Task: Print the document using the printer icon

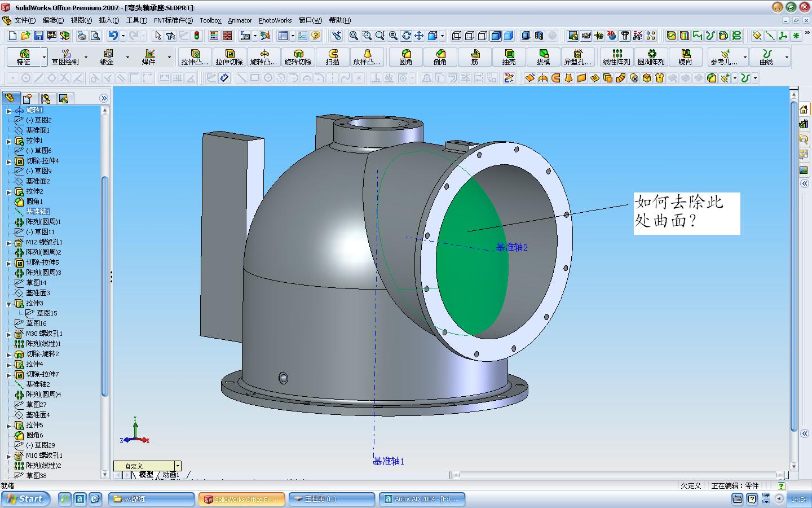Action: tap(82, 36)
